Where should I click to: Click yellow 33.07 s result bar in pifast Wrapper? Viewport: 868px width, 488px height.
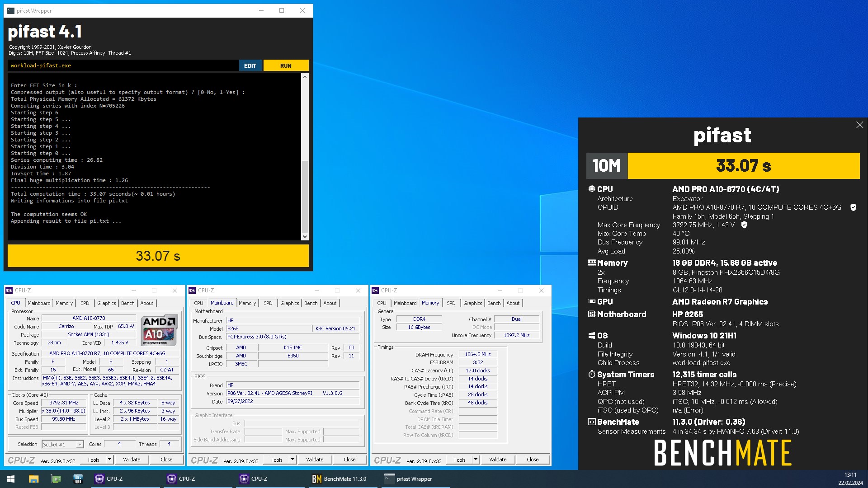[158, 256]
